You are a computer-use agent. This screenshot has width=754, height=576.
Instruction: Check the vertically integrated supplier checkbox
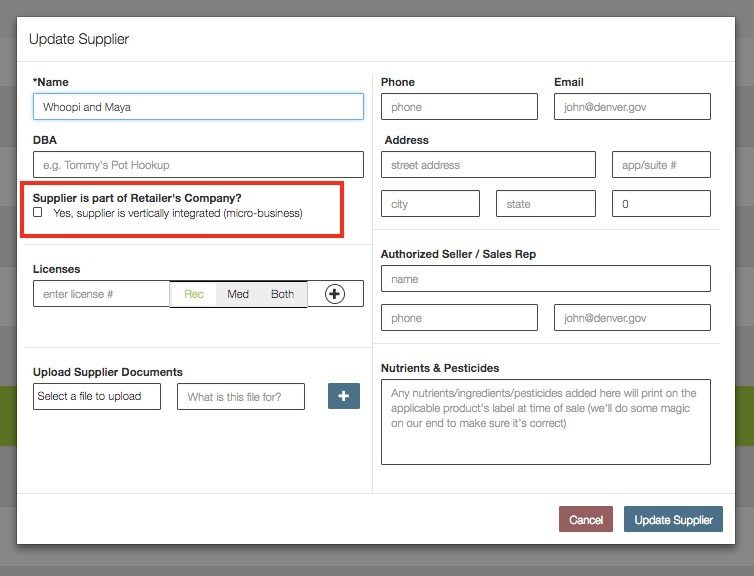pos(38,213)
